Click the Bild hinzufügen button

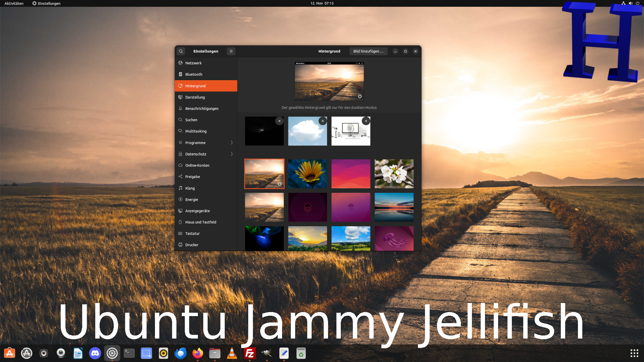(x=368, y=51)
